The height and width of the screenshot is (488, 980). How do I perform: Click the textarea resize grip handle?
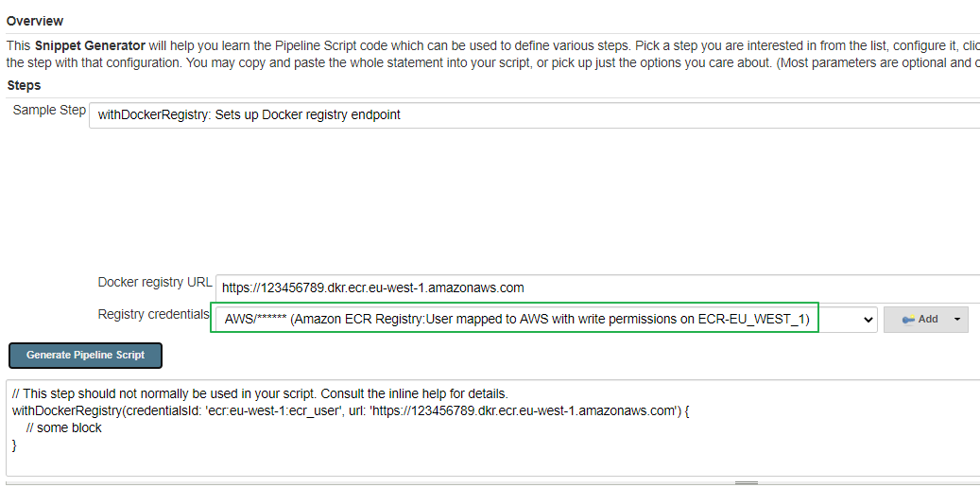(x=747, y=482)
